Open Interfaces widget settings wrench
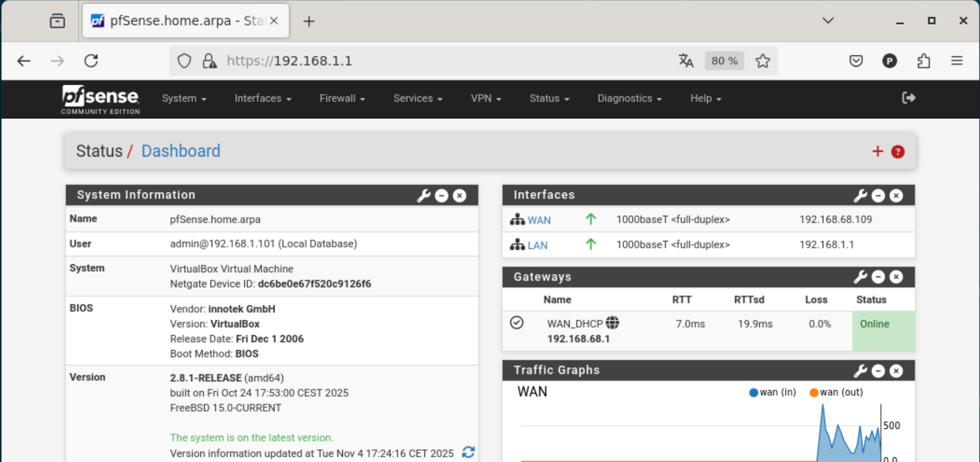 click(x=860, y=196)
